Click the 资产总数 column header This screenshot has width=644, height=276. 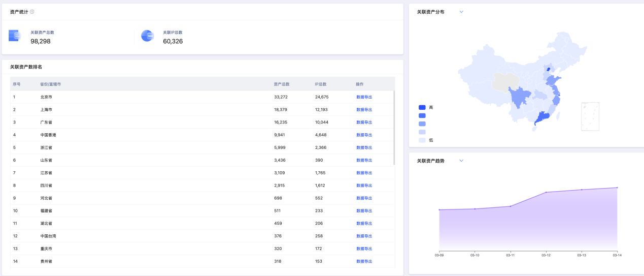[x=282, y=84]
